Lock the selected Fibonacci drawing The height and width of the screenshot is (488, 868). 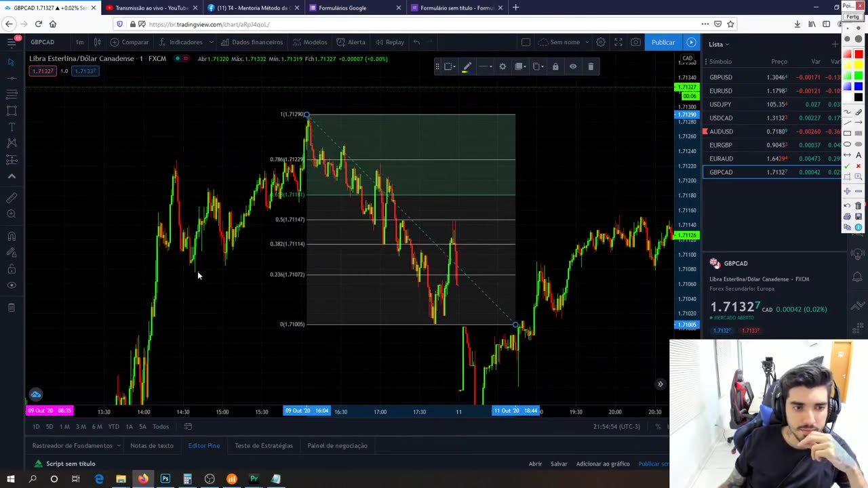tap(555, 66)
